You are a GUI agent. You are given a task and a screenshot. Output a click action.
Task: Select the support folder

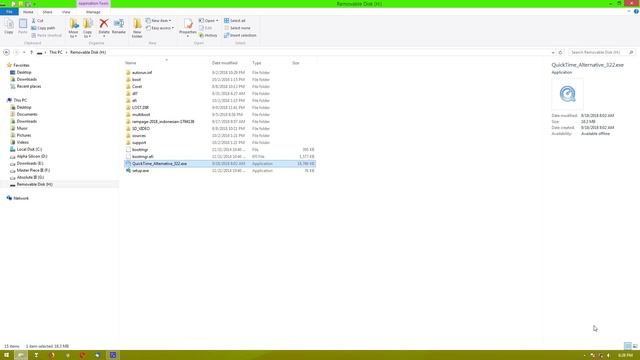pos(139,142)
